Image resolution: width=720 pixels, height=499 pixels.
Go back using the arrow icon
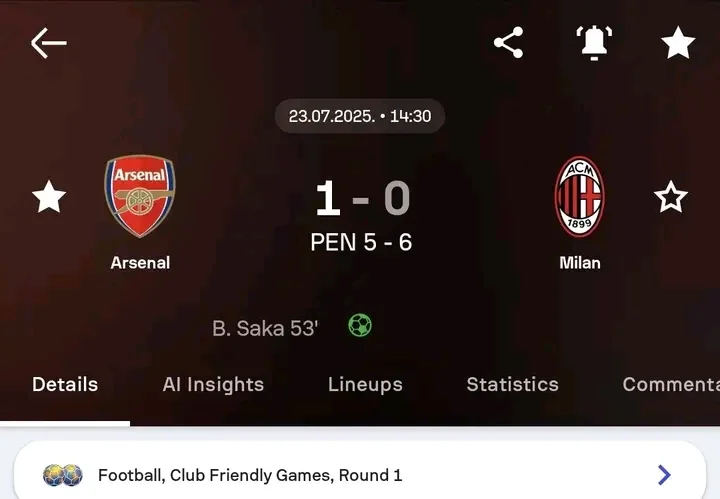tap(49, 43)
